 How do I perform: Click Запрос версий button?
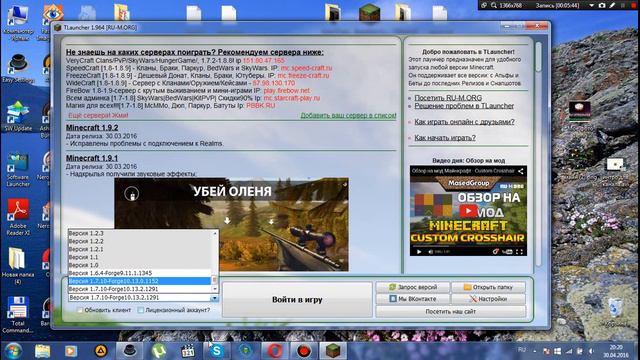point(413,287)
